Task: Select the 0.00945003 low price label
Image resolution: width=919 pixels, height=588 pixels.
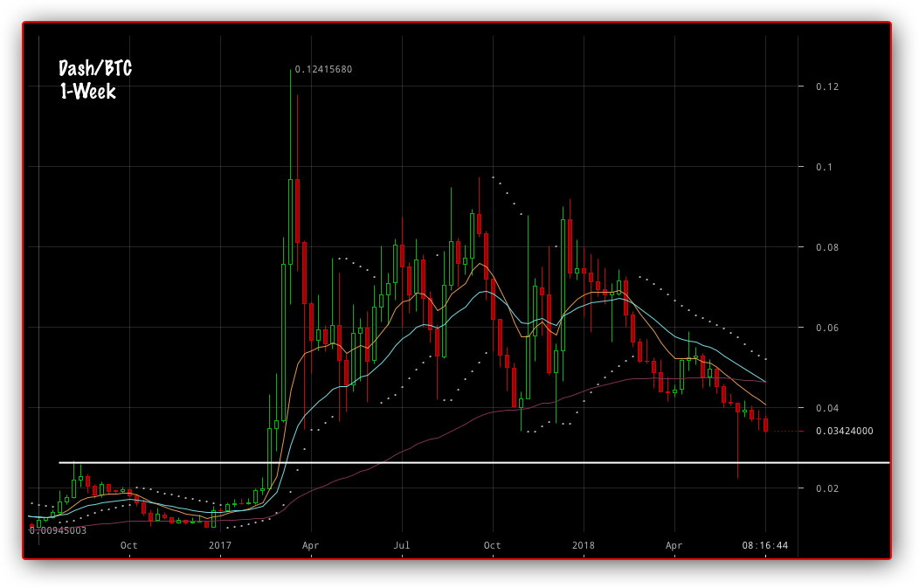Action: (x=58, y=530)
